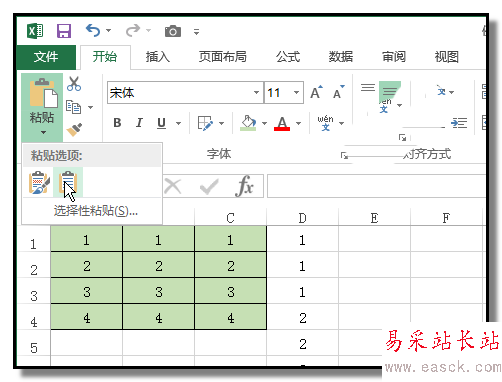
Task: Open the 文件 tab
Action: [x=46, y=57]
